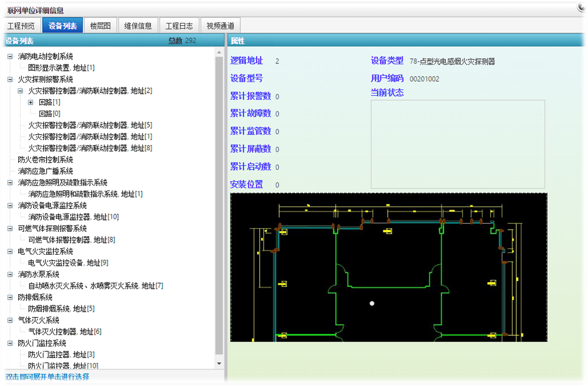The height and width of the screenshot is (386, 588).
Task: Collapse the 气体灭火系统 node
Action: click(10, 320)
